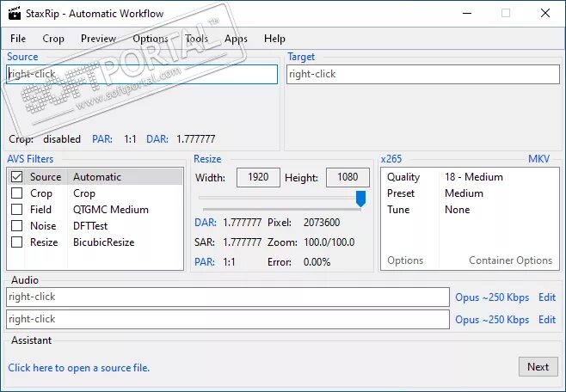Click the x265 encoder link

click(x=391, y=159)
